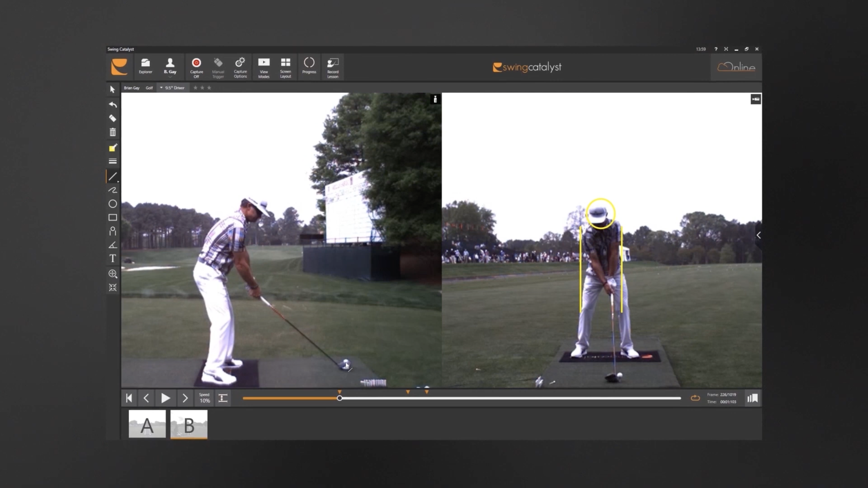Choose the angle measurement tool
The height and width of the screenshot is (488, 868).
tap(112, 245)
